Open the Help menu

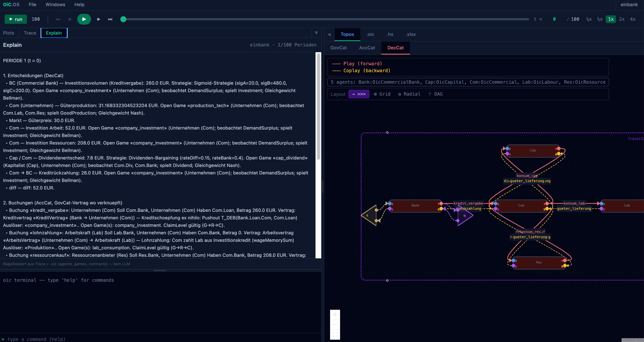click(x=79, y=4)
